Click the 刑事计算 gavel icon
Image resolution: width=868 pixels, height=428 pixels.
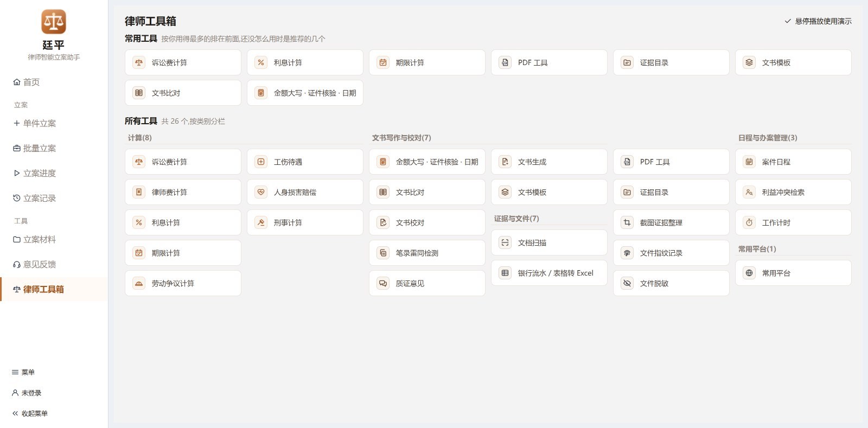coord(261,222)
